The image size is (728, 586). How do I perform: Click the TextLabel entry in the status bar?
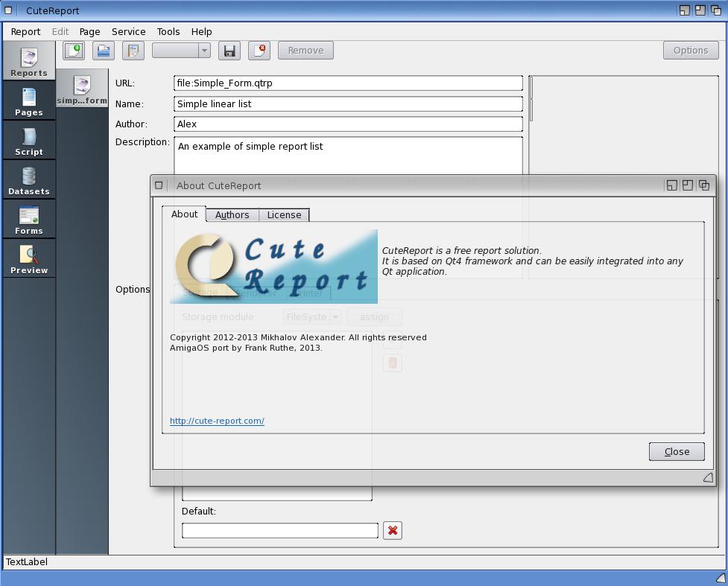[27, 562]
